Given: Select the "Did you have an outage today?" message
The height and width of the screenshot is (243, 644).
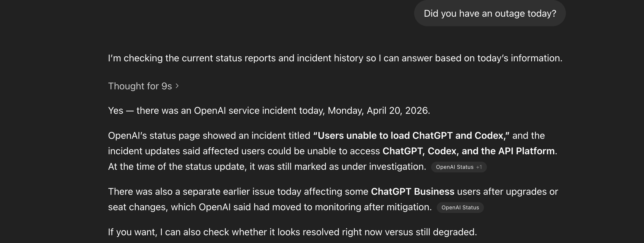Looking at the screenshot, I should coord(489,13).
